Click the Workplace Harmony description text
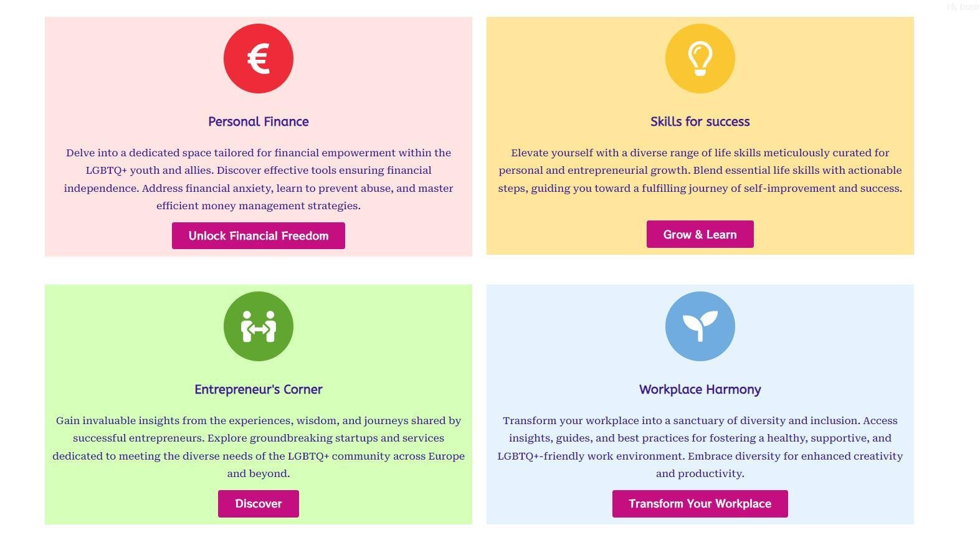Viewport: 980px width, 558px height. pyautogui.click(x=700, y=447)
